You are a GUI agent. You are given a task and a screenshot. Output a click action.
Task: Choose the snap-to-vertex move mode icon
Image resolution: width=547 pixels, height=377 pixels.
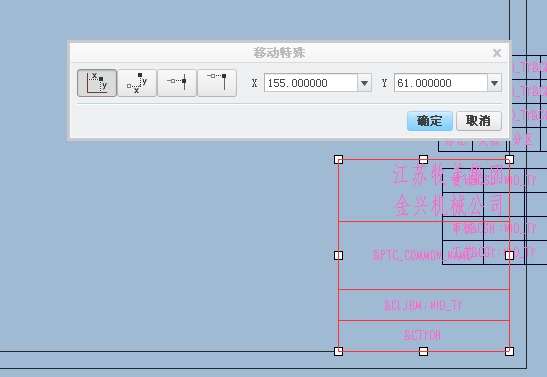coord(217,83)
